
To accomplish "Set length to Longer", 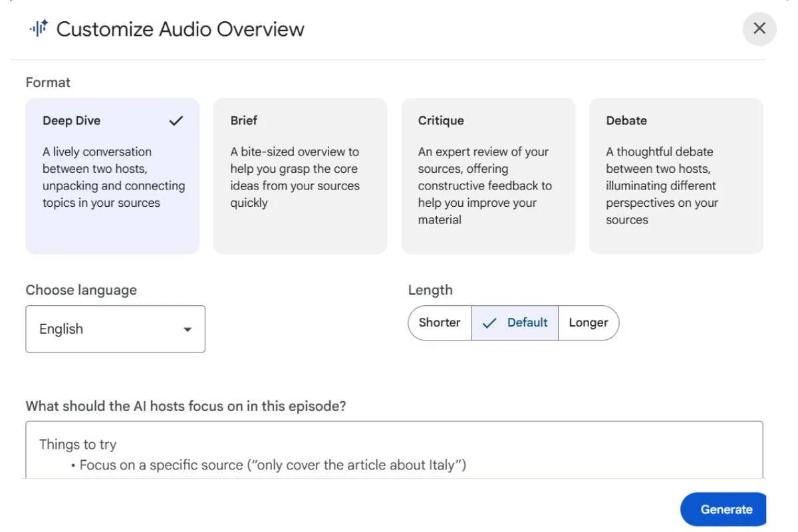I will click(x=589, y=323).
